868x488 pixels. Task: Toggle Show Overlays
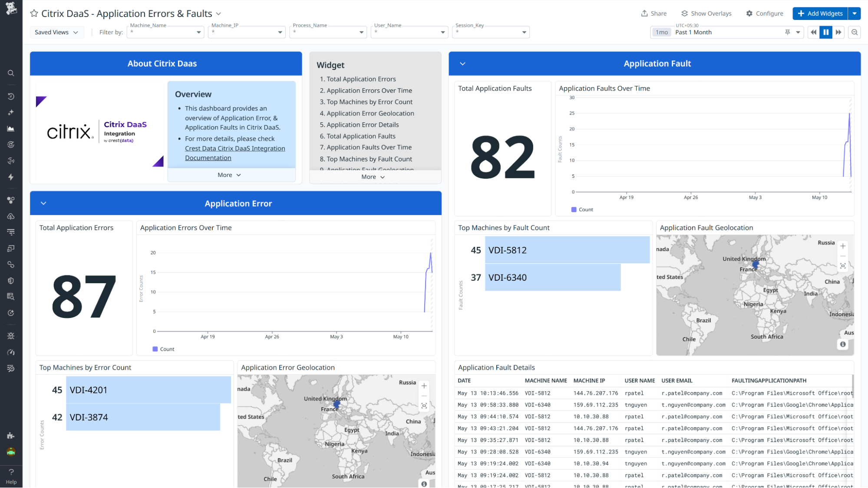(706, 13)
